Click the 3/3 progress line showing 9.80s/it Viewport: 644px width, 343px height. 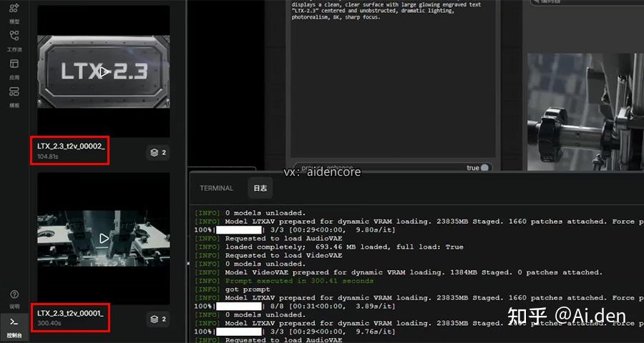click(x=295, y=230)
